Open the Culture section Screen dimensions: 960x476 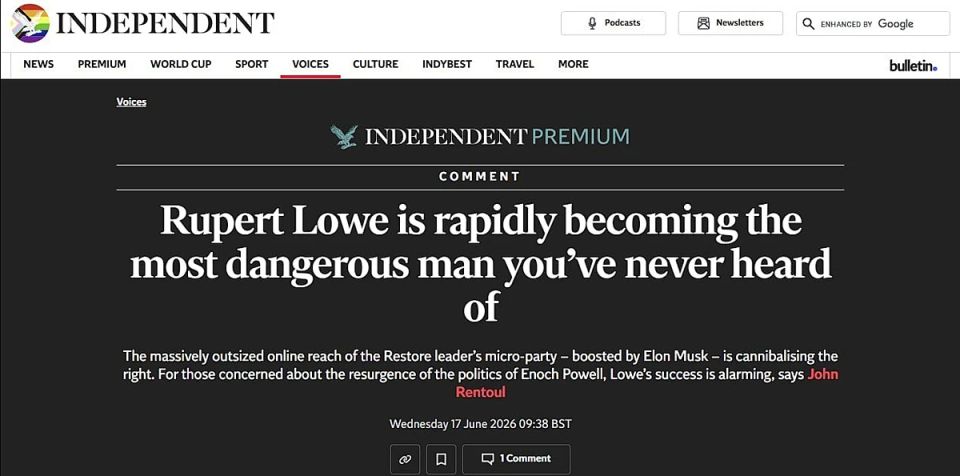click(x=375, y=64)
